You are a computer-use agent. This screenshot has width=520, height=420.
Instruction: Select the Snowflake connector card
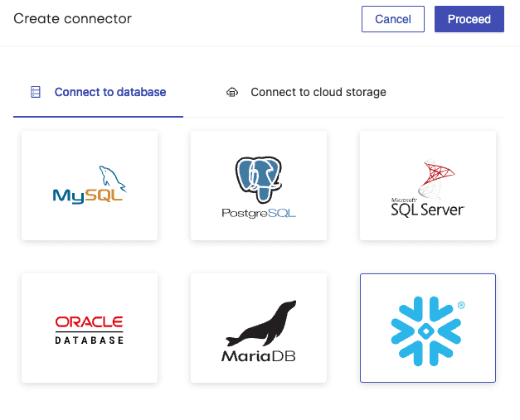click(x=428, y=328)
